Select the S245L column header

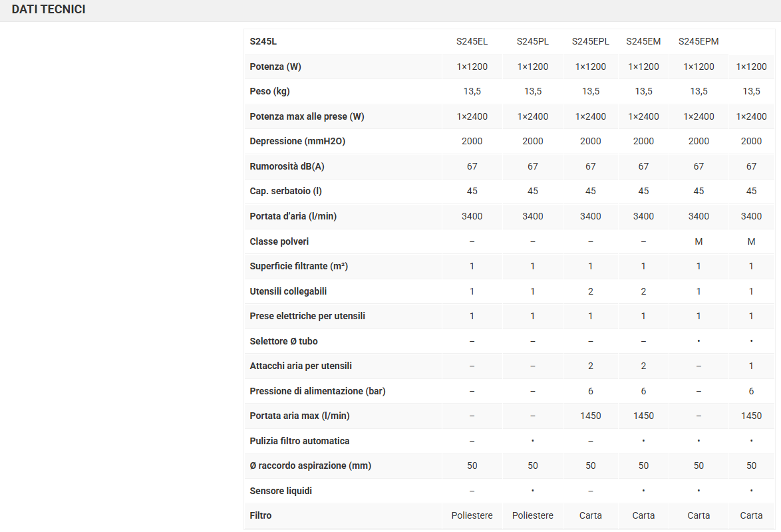[x=263, y=41]
